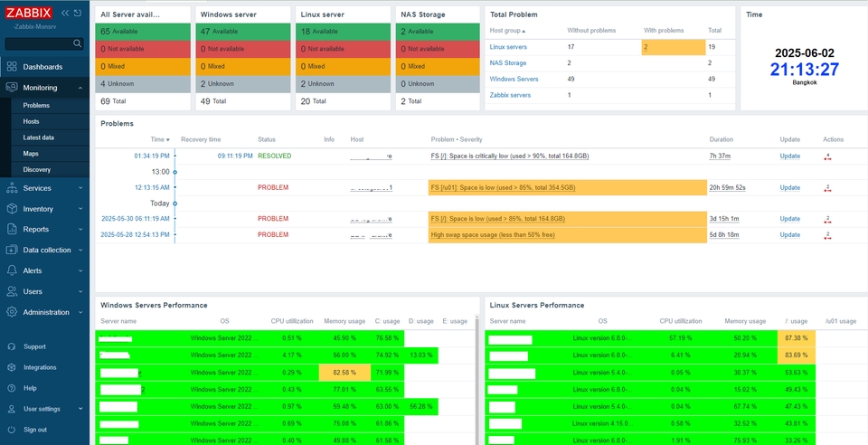Click Windows server '2 Unknown' gray bar
Screen dimensions: 868x445
pos(243,84)
